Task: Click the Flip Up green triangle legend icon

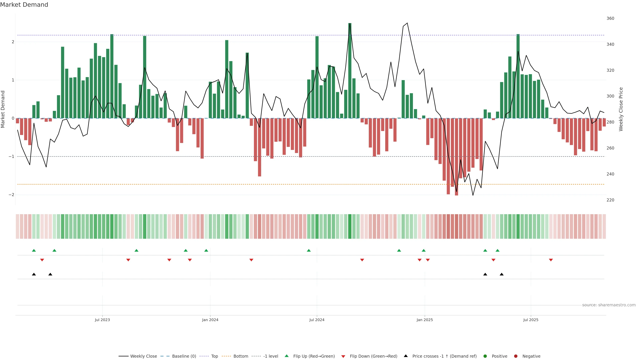Action: click(286, 356)
